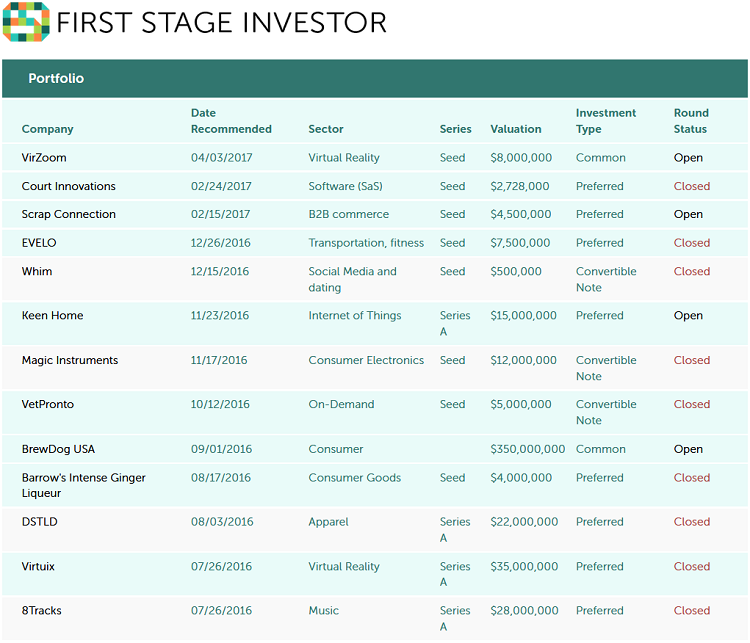Viewport: 750px width, 643px height.
Task: Click the $7,500,000 valuation cell
Action: 520,243
